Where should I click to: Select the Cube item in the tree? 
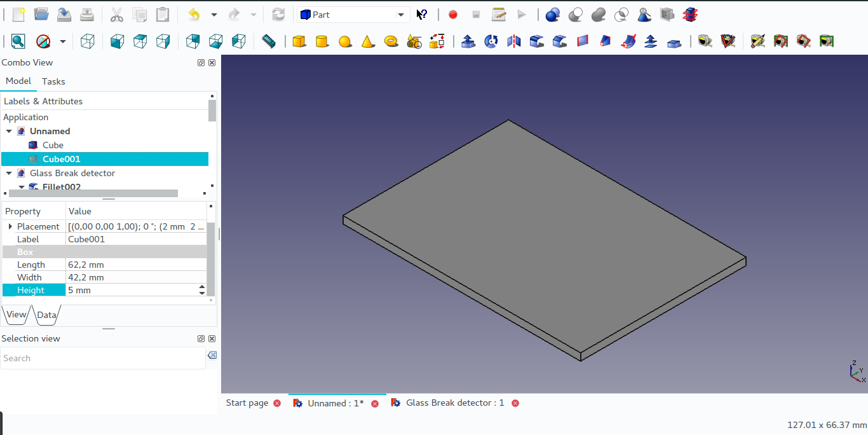[53, 145]
